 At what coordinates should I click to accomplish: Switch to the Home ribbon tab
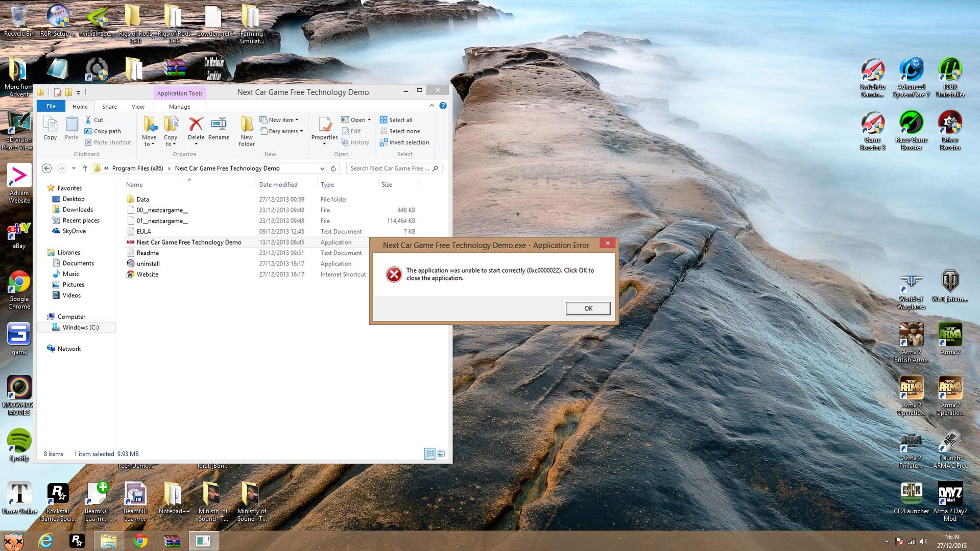tap(80, 107)
